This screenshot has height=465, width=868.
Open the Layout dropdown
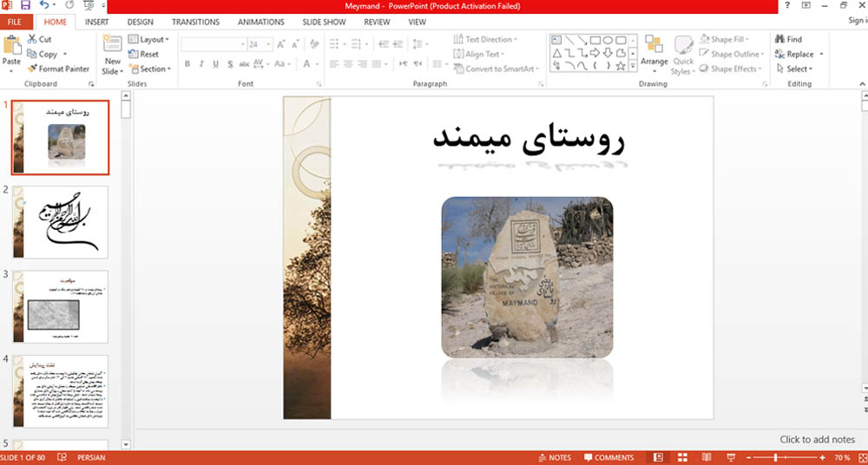(x=149, y=39)
